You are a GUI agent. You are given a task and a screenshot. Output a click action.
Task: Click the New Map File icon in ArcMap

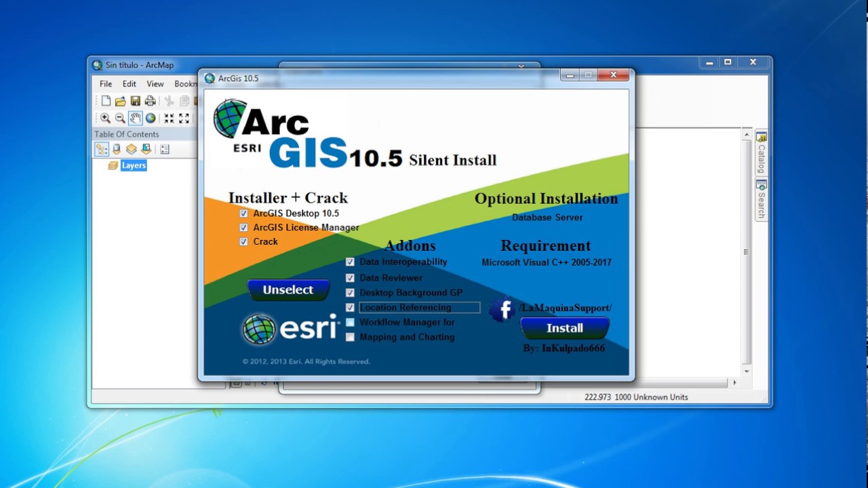pyautogui.click(x=106, y=101)
